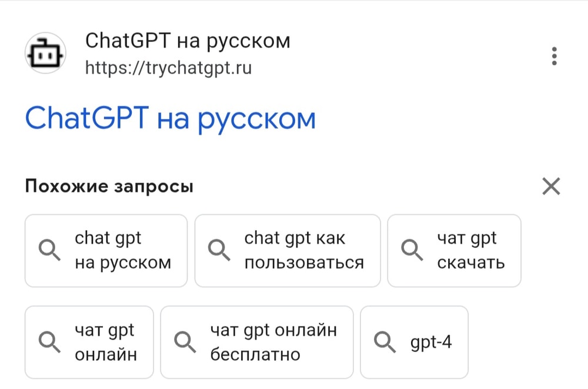Open the three-dot options icon
Image resolution: width=588 pixels, height=389 pixels.
click(x=554, y=56)
